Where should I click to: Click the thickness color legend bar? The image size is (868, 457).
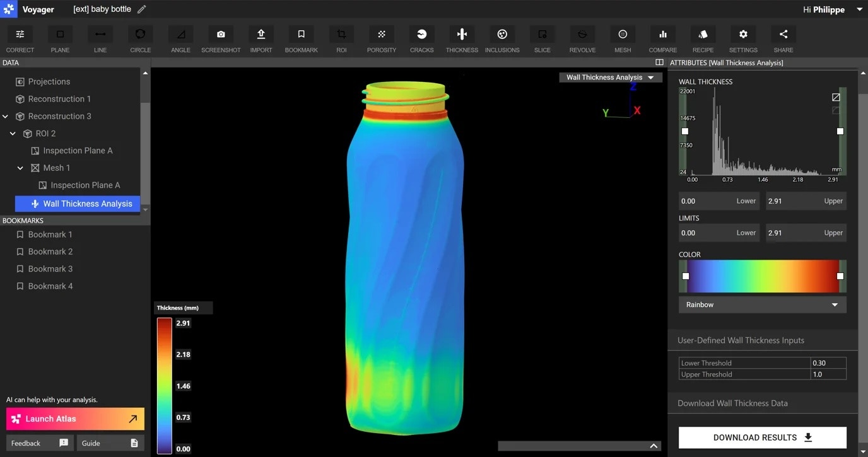[164, 386]
